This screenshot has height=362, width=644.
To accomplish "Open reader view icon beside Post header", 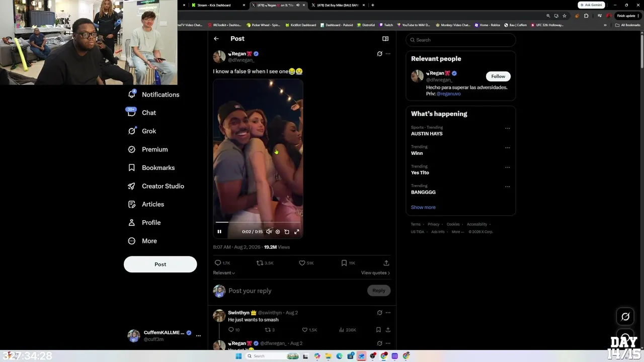I will coord(385,39).
